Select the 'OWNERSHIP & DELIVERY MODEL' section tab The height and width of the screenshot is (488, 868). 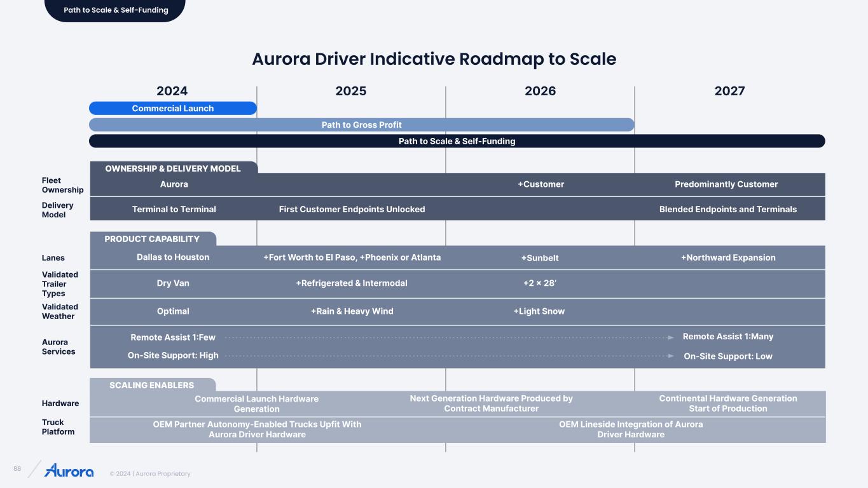[173, 168]
